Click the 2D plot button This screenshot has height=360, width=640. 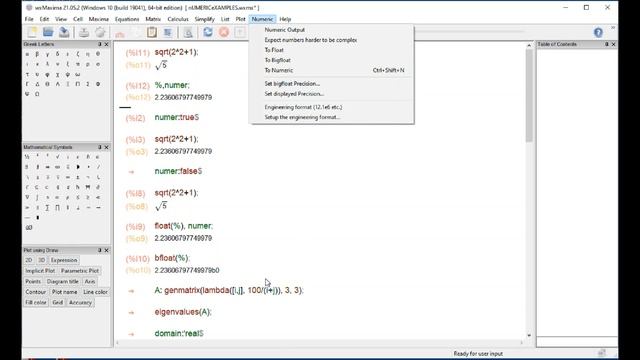(x=29, y=260)
